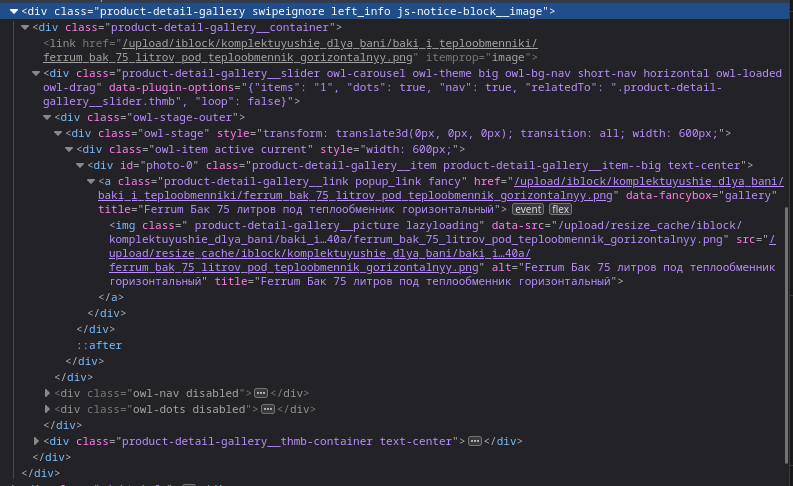The image size is (793, 486).
Task: Collapse the product-detail-gallery swipeignore div
Action: [x=14, y=11]
